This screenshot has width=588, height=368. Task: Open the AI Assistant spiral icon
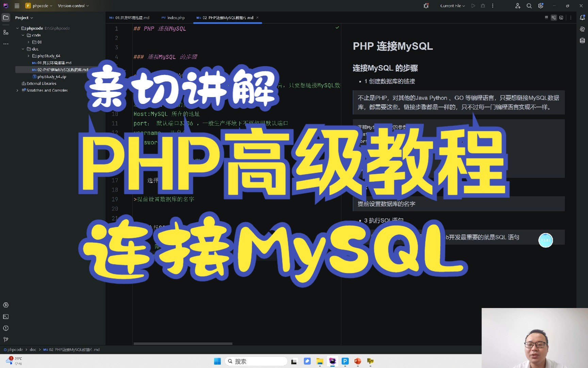[582, 29]
